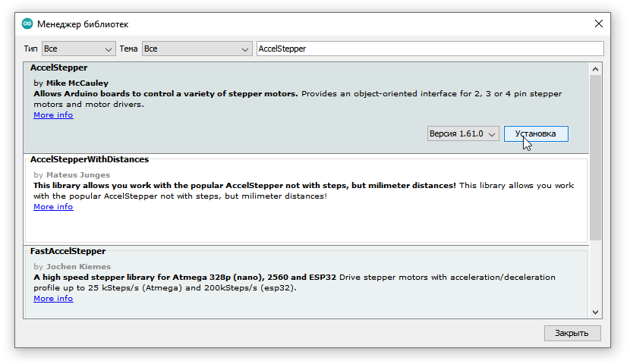Select the FastAccelStepper library entry

[x=68, y=251]
